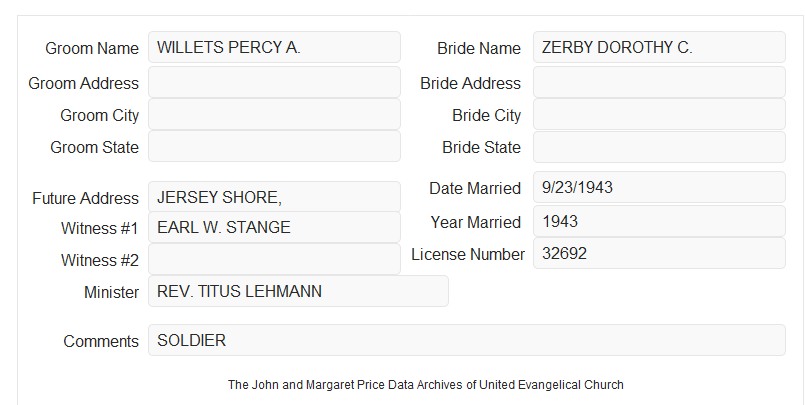Click the Bride State field
805x405 pixels.
pos(659,147)
